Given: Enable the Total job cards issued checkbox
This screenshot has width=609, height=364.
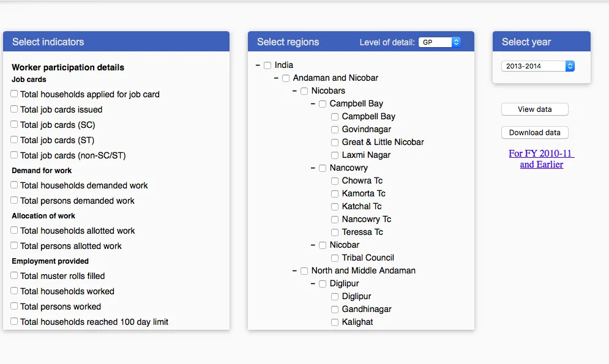Looking at the screenshot, I should [14, 110].
